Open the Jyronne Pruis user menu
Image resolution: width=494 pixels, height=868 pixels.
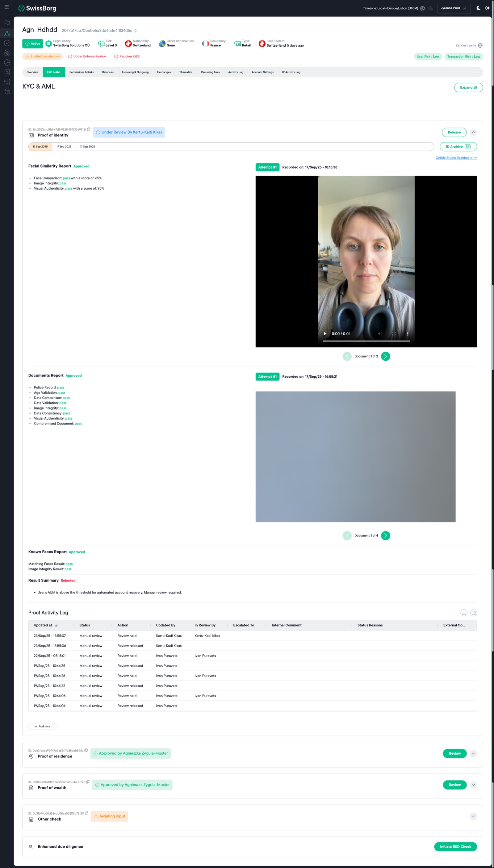point(454,8)
